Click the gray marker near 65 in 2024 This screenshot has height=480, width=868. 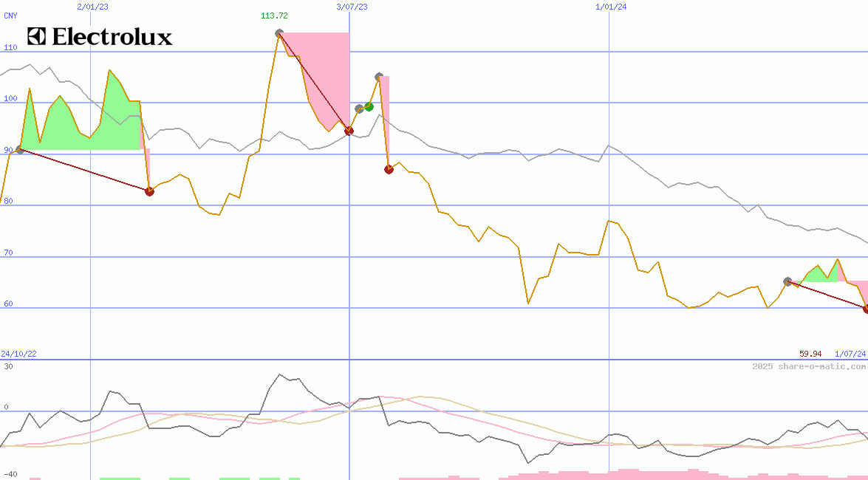pos(787,281)
